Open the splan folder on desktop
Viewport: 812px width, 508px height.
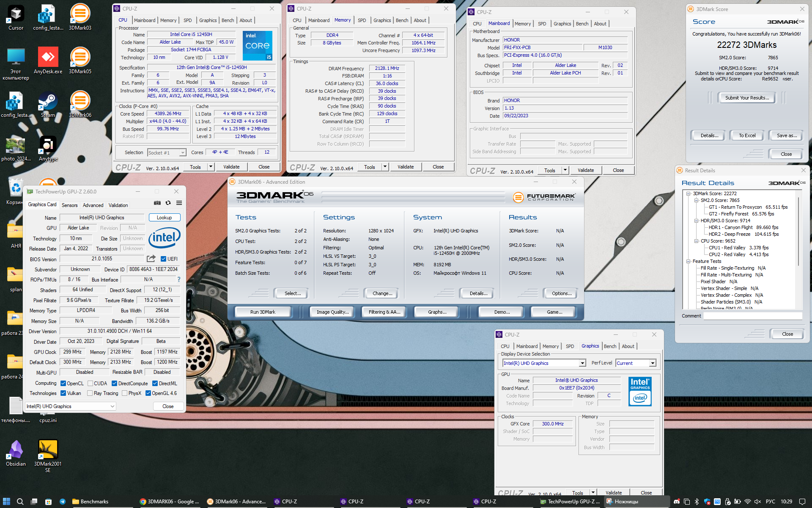coord(16,279)
